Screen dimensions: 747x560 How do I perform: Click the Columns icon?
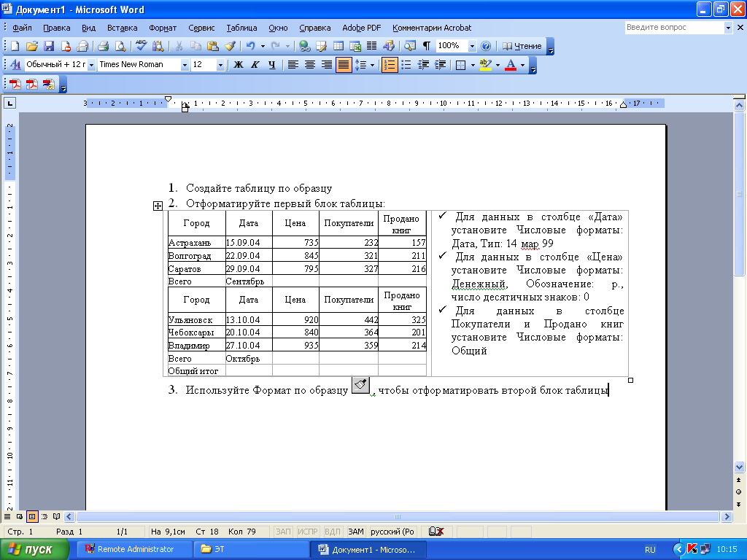click(372, 46)
